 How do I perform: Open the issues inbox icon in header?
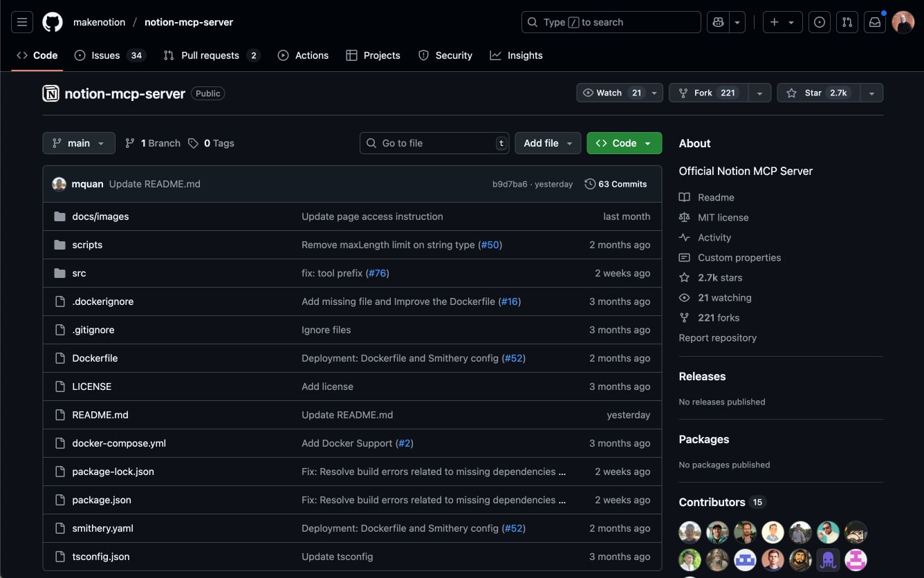click(820, 22)
